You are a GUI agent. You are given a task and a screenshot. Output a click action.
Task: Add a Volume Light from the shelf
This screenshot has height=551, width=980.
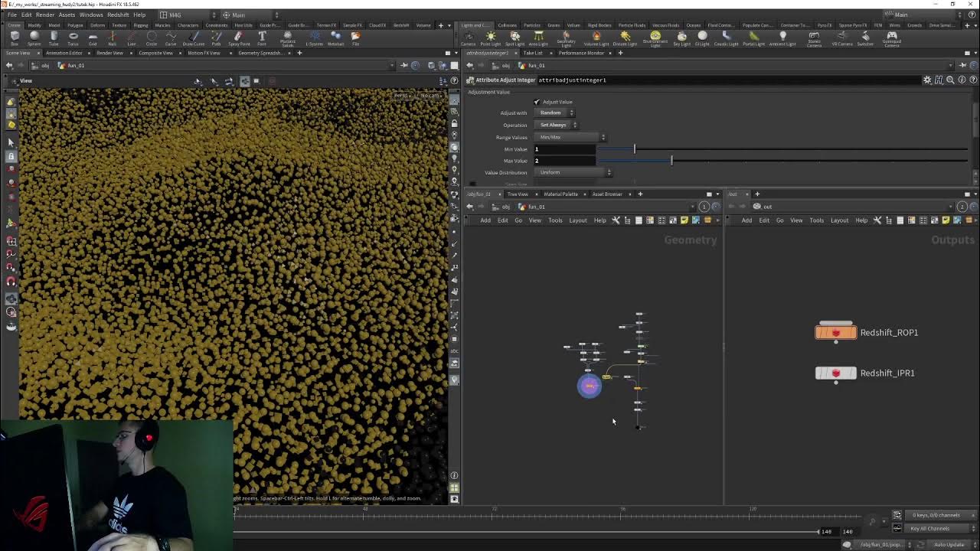(596, 37)
